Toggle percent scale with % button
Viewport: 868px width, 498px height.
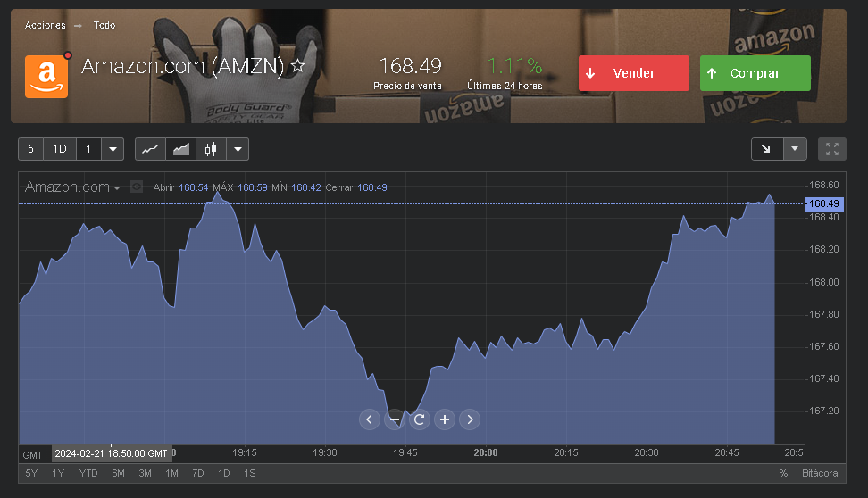[783, 473]
